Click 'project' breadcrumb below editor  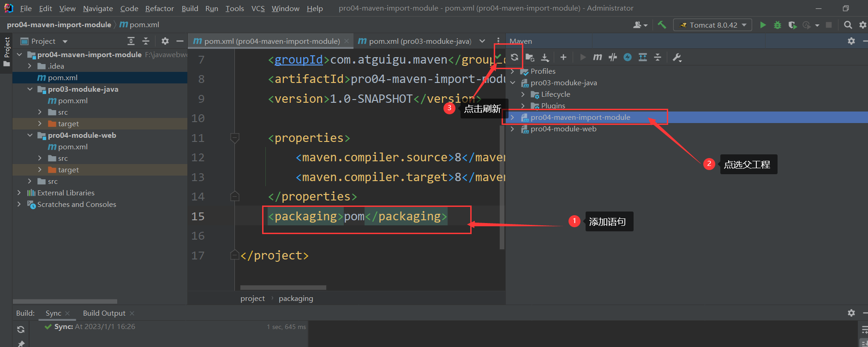[x=252, y=298]
